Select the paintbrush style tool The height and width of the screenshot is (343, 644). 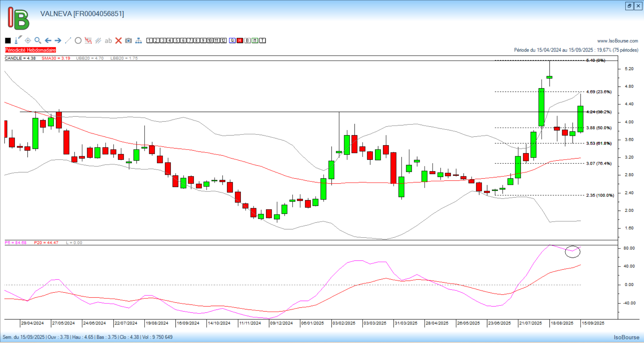(18, 40)
